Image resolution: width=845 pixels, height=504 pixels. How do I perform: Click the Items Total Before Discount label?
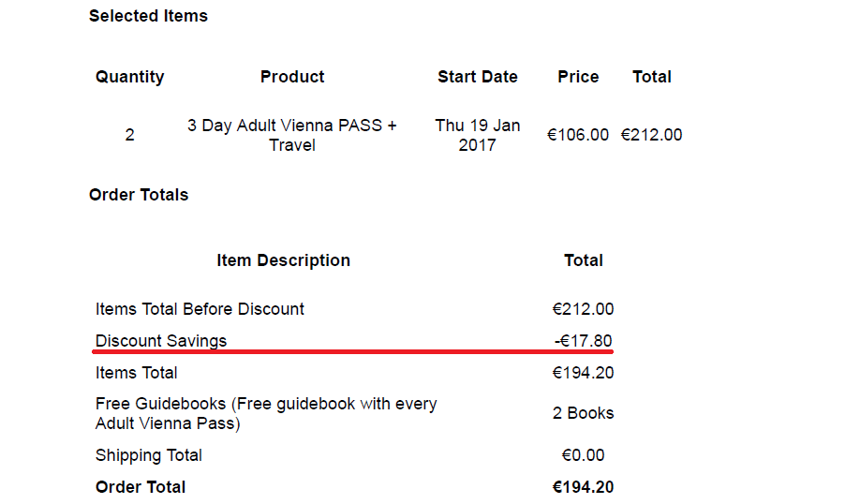click(200, 309)
